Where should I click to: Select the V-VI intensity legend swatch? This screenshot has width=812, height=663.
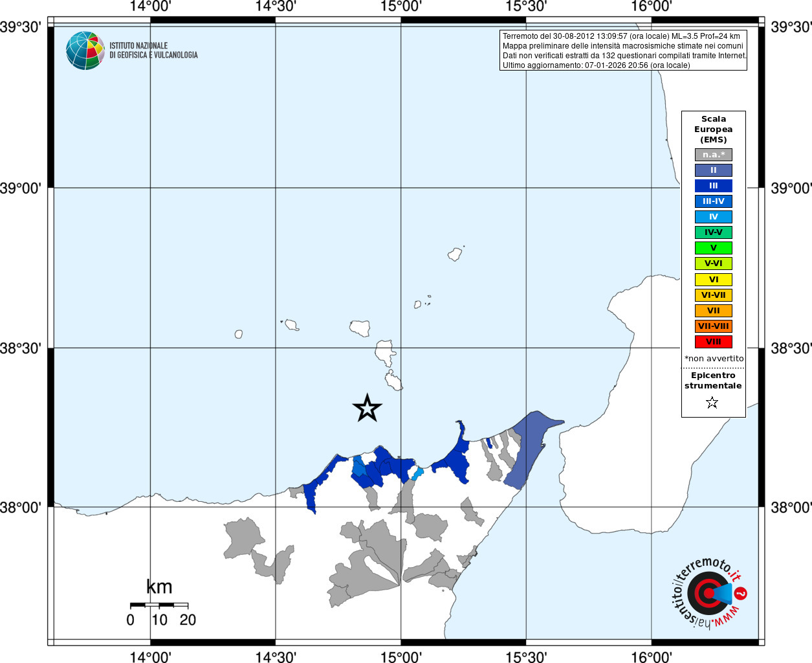pos(714,264)
